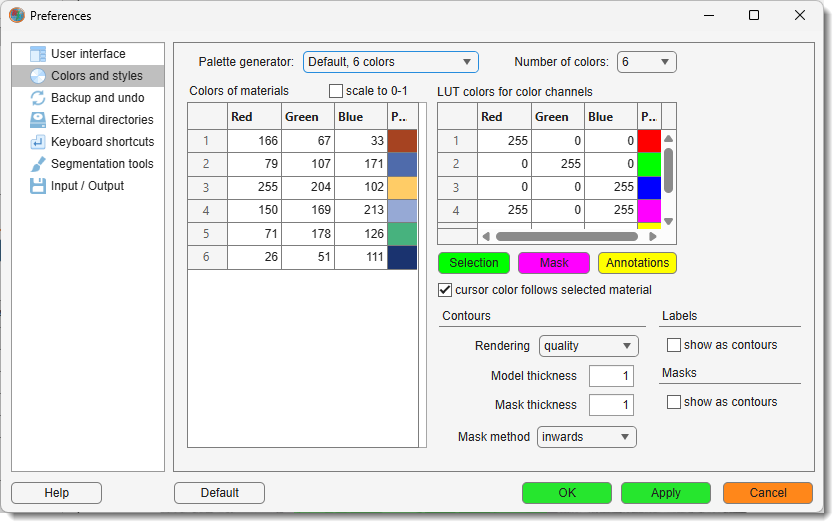Viewport: 839px width, 528px height.
Task: Click the User interface sidebar icon
Action: [37, 54]
